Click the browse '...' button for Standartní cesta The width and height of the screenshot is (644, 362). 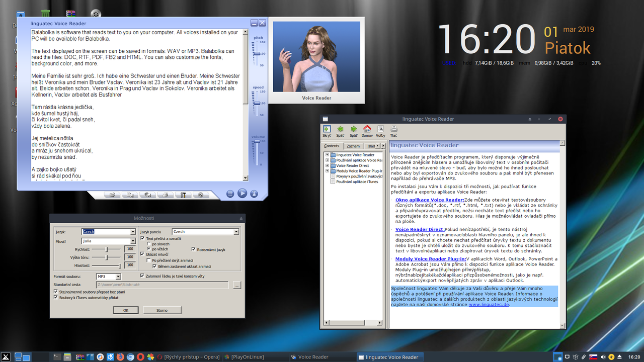237,285
